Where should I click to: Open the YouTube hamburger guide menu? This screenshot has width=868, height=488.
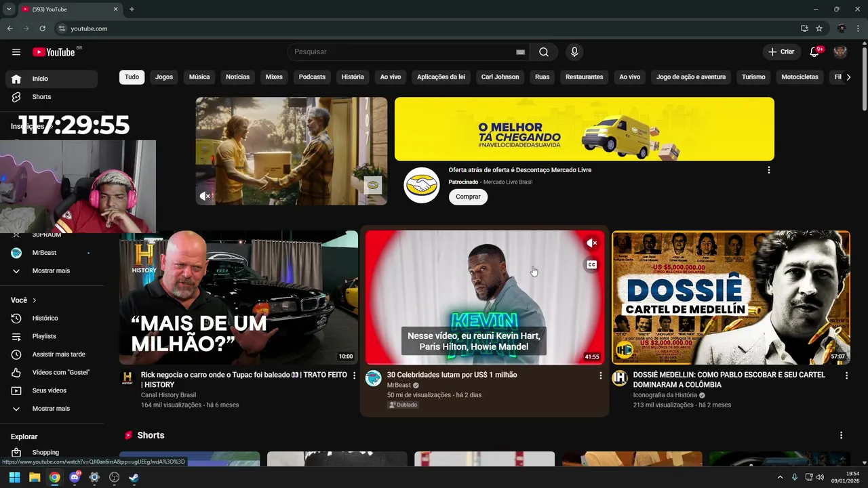coord(16,52)
